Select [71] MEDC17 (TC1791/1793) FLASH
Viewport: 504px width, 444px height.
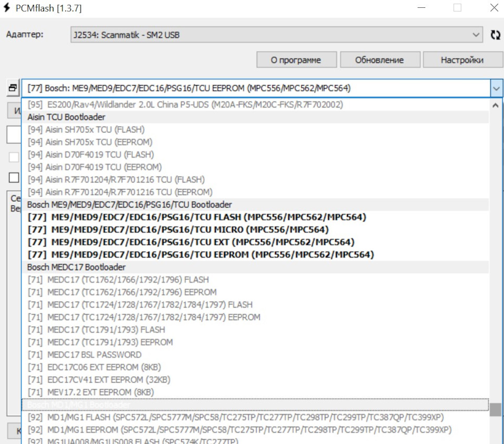click(255, 330)
